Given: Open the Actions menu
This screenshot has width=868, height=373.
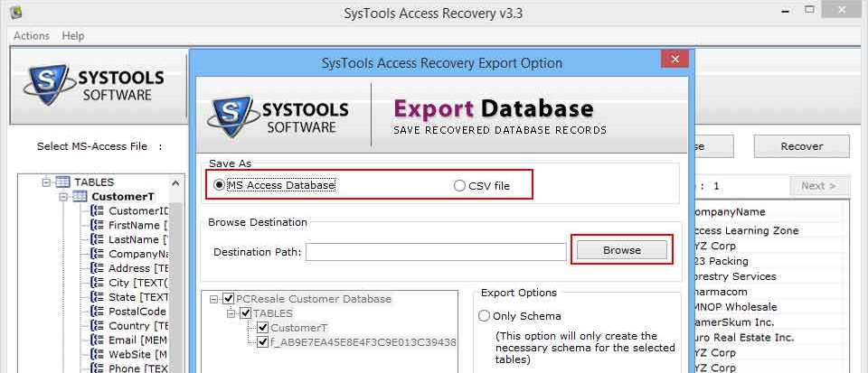Looking at the screenshot, I should (x=31, y=35).
